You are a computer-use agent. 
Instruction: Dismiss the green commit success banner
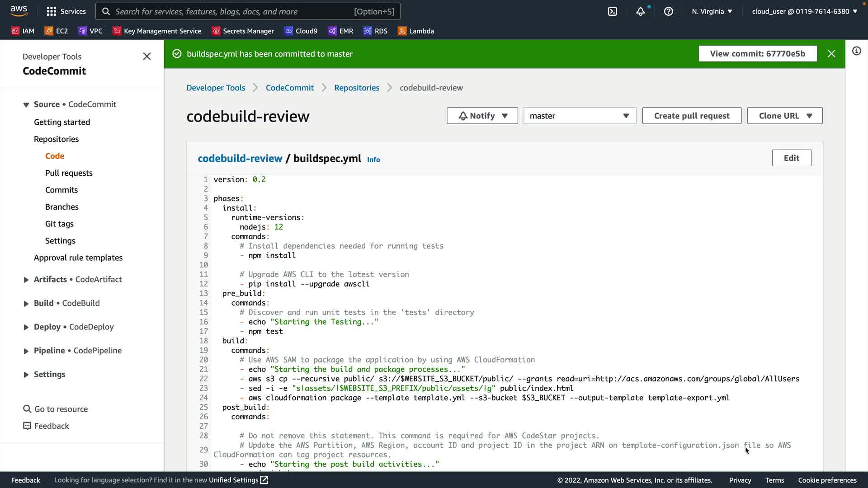(831, 54)
